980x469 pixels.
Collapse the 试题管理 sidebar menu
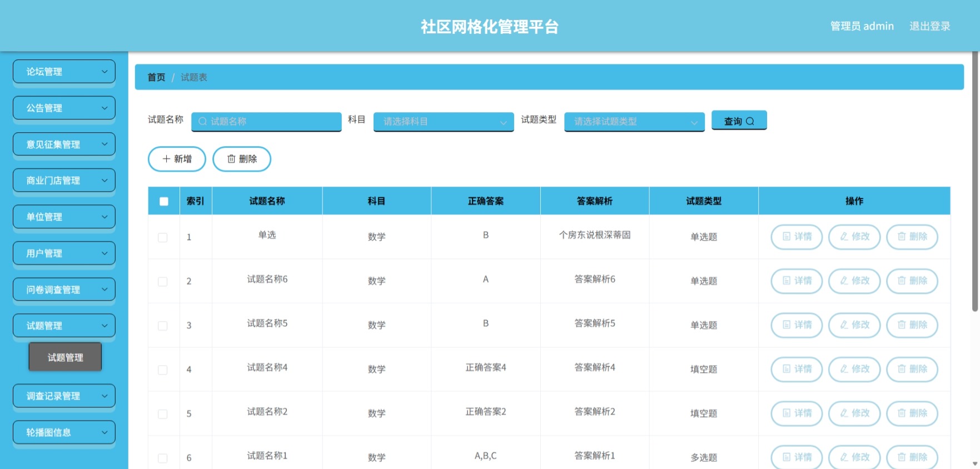tap(64, 326)
